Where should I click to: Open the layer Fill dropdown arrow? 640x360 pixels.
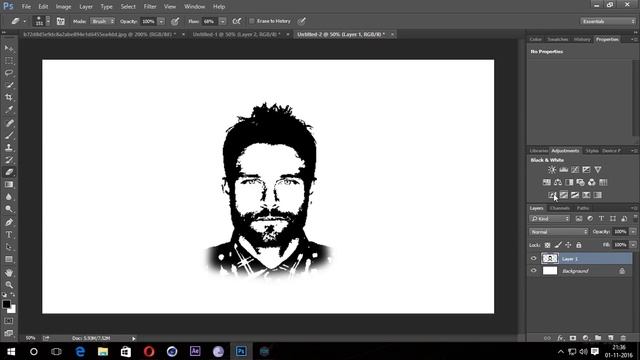633,245
